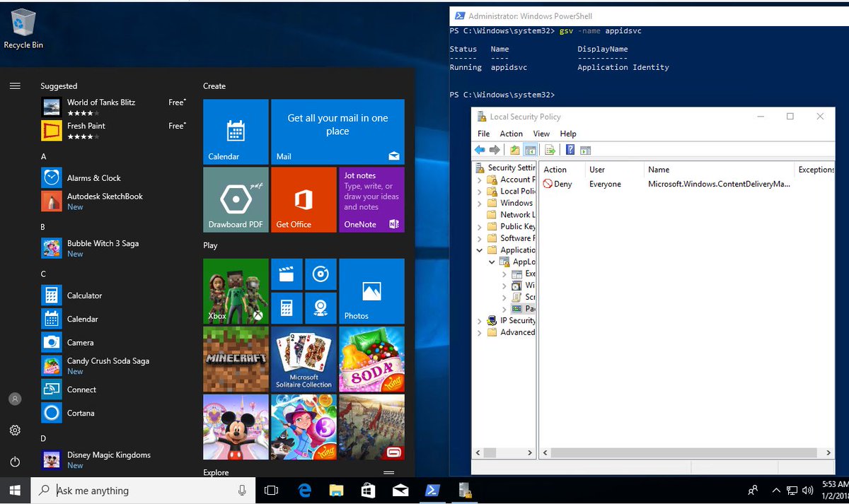
Task: Open the View menu
Action: pos(541,134)
